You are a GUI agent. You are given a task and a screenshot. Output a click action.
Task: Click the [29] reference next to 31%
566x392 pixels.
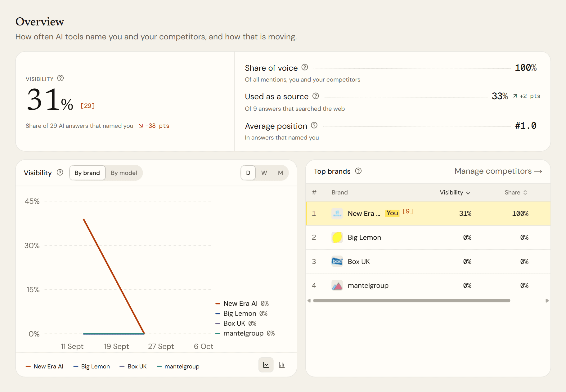[88, 106]
